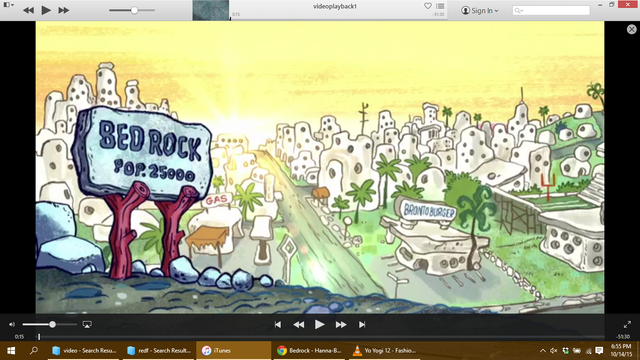Adjust the video overlay volume slider
640x360 pixels.
[x=49, y=324]
